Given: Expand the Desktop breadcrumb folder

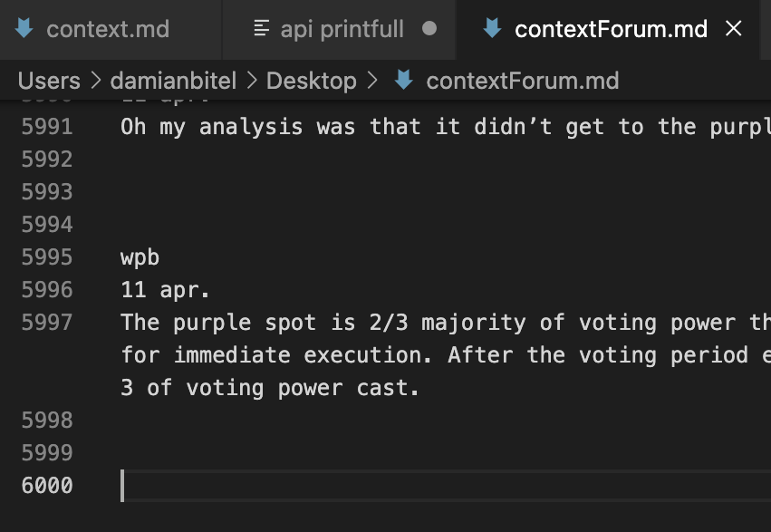Looking at the screenshot, I should [311, 81].
